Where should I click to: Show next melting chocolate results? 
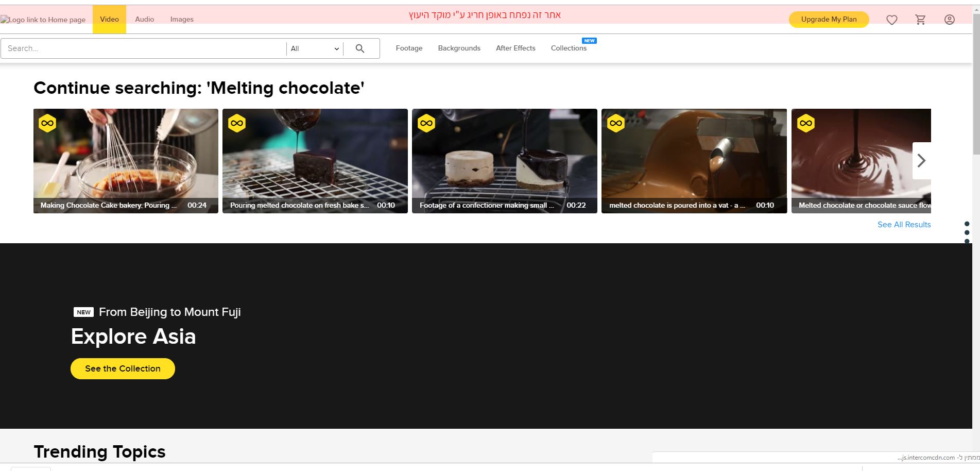tap(922, 161)
